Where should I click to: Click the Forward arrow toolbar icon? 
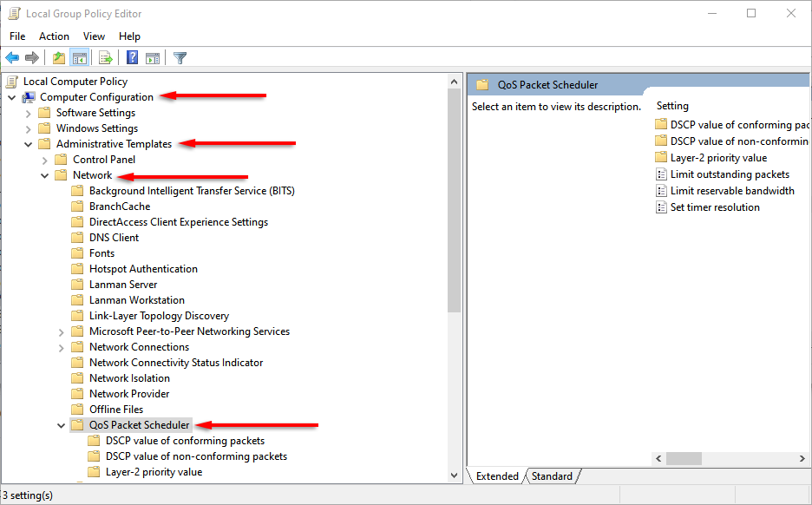(32, 58)
